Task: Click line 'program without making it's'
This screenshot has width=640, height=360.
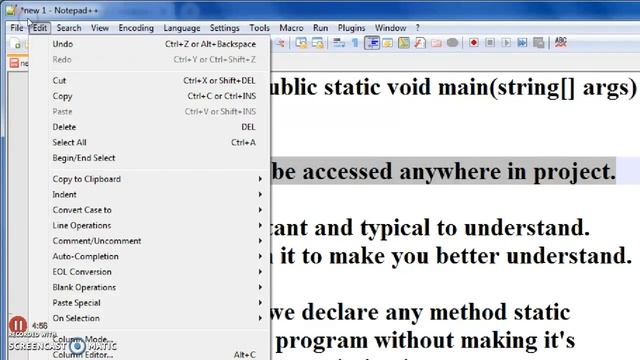Action: click(425, 341)
